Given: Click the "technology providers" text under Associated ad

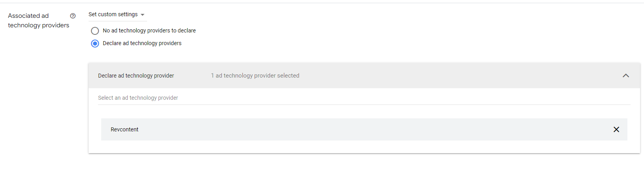Looking at the screenshot, I should (x=38, y=25).
